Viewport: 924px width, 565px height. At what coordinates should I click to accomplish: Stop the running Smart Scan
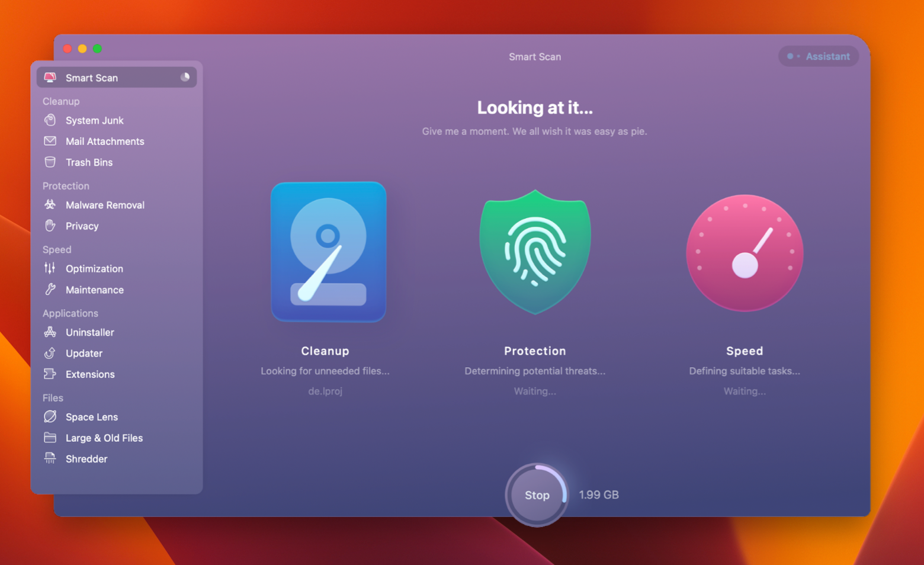click(537, 495)
